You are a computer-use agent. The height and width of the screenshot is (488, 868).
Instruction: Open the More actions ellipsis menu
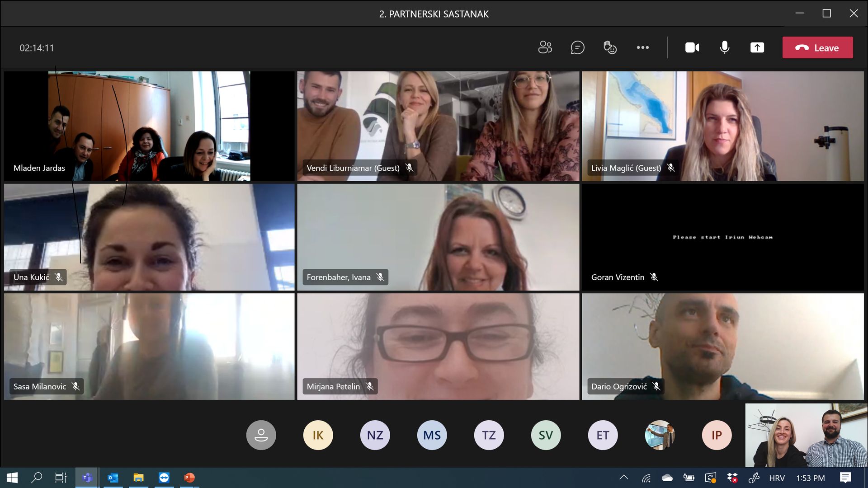(642, 47)
